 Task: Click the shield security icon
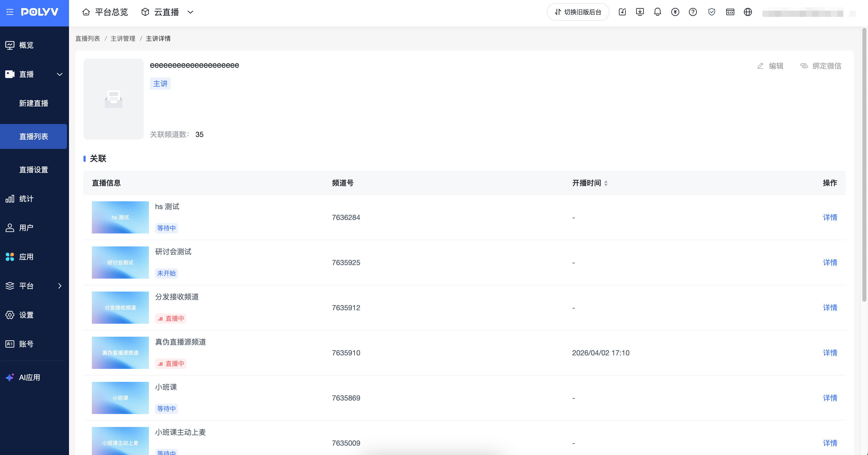(712, 12)
